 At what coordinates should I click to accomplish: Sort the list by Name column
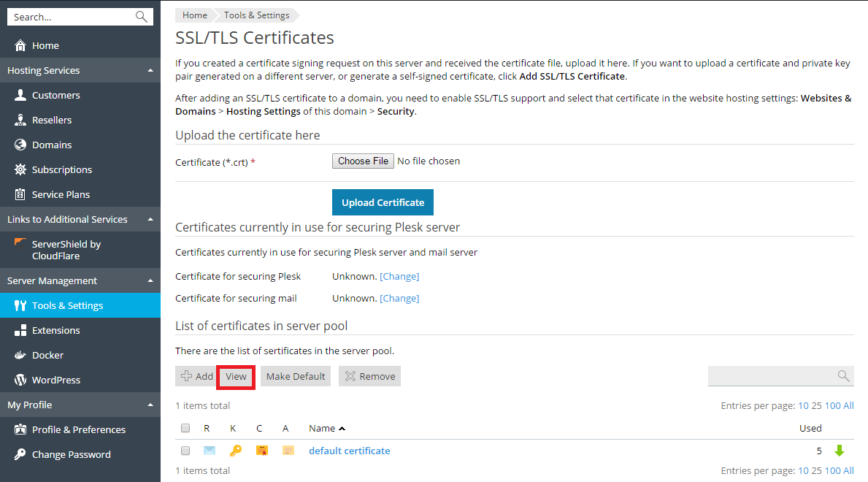pyautogui.click(x=322, y=428)
